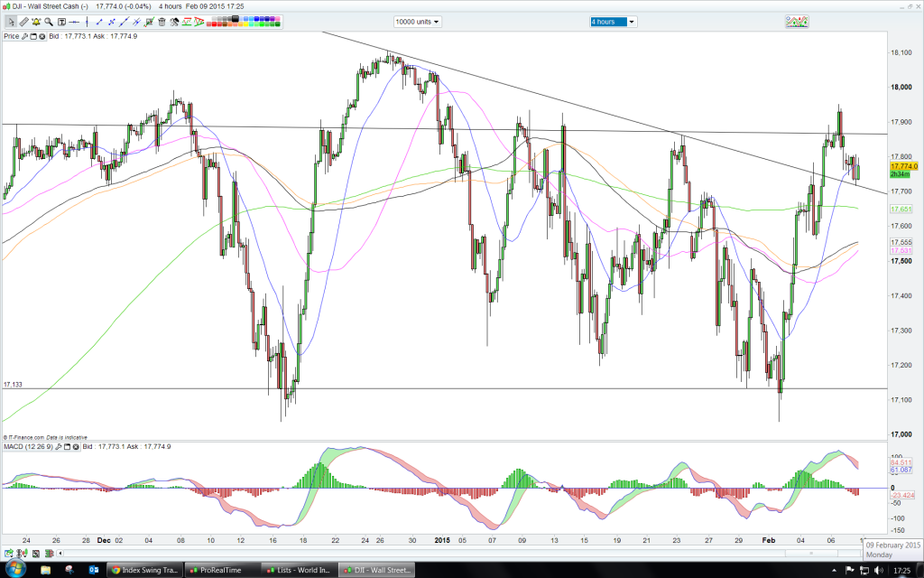The width and height of the screenshot is (924, 578).
Task: Select the parallel channel drawing tool
Action: 136,22
